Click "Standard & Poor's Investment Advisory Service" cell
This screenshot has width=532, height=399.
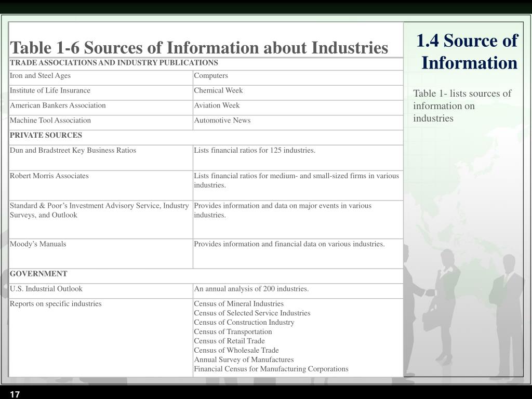pyautogui.click(x=101, y=220)
